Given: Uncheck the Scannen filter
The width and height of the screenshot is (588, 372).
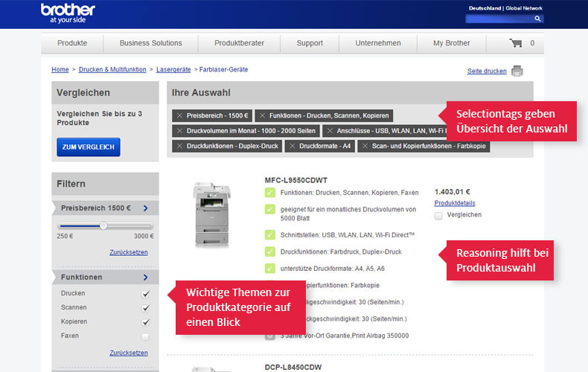Looking at the screenshot, I should pos(145,308).
